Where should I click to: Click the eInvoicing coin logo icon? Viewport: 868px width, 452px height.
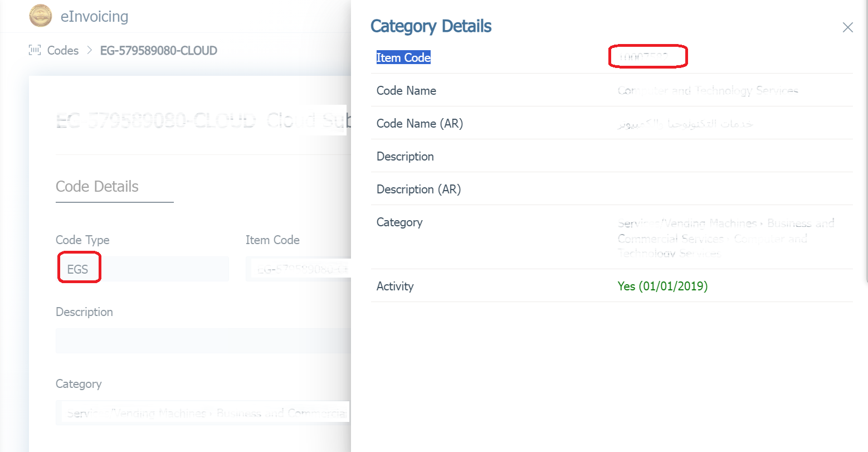(40, 16)
